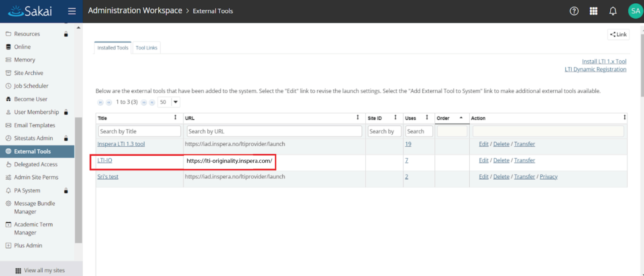Screen dimensions: 644x276
Task: Switch to the Tool Links tab
Action: (x=146, y=48)
